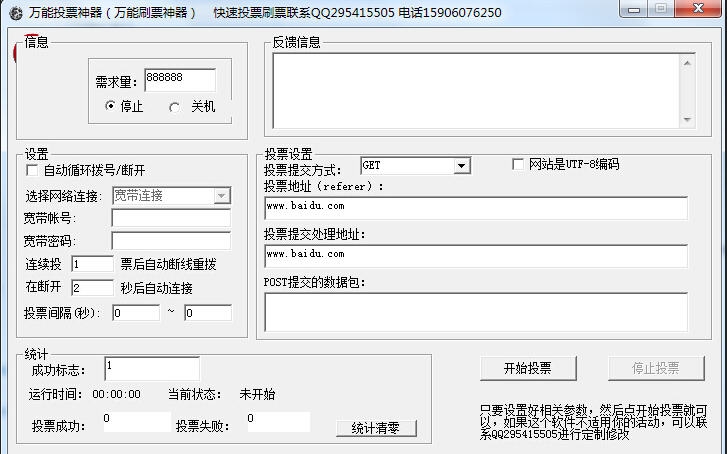Check 网站是UTF-8编码 option
Screen dimensions: 727x454
[517, 164]
